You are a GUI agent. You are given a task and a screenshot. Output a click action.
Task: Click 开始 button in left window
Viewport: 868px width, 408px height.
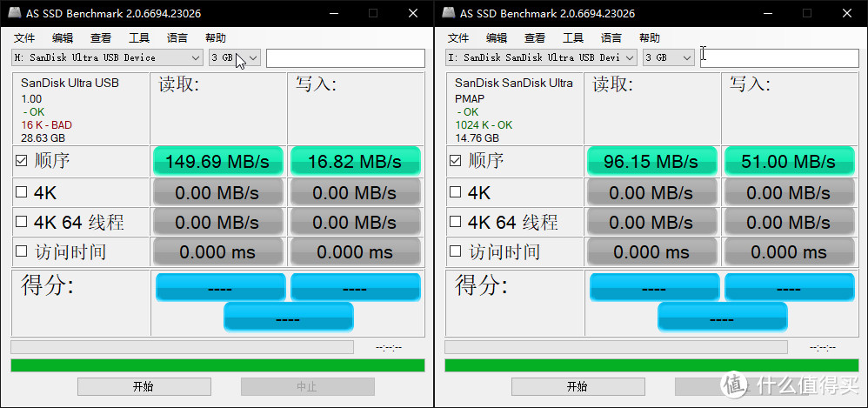144,386
